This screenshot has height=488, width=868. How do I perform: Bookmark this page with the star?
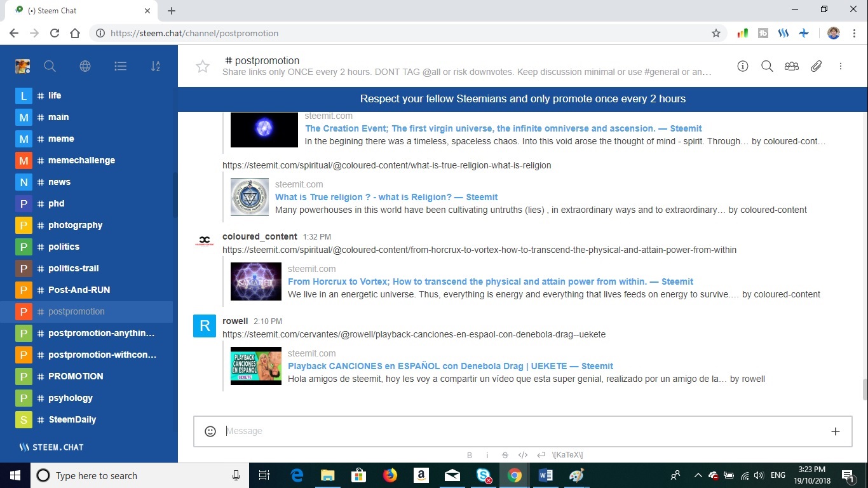(x=716, y=33)
